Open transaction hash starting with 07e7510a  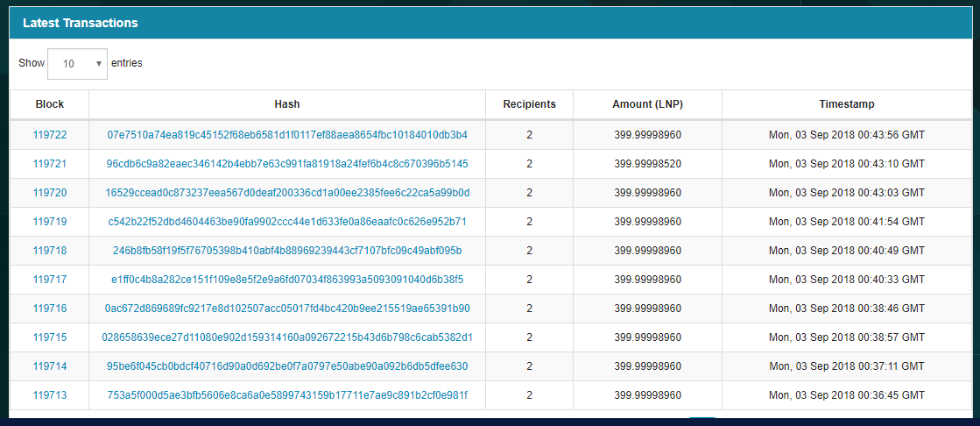(x=287, y=135)
